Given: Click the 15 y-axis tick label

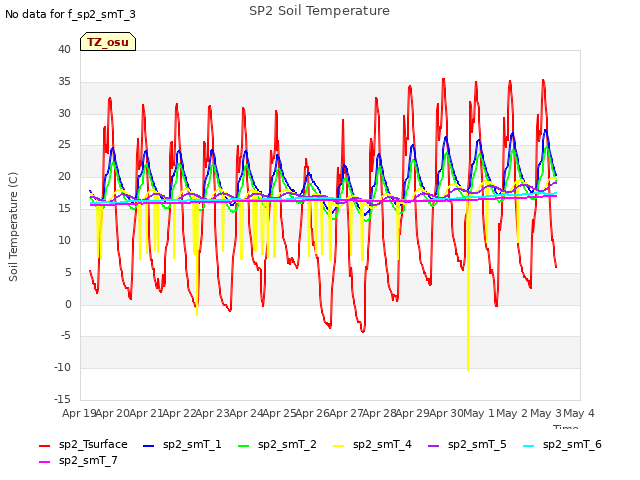Looking at the screenshot, I should point(64,208).
